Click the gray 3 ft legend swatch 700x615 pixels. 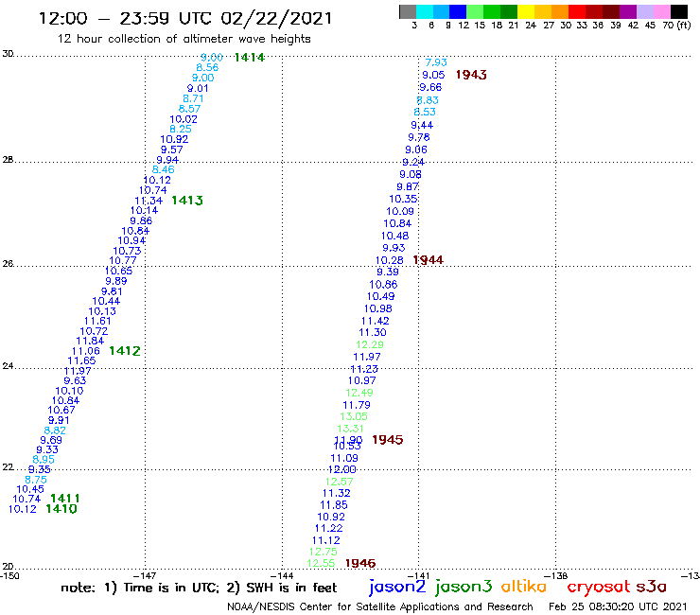pyautogui.click(x=408, y=11)
